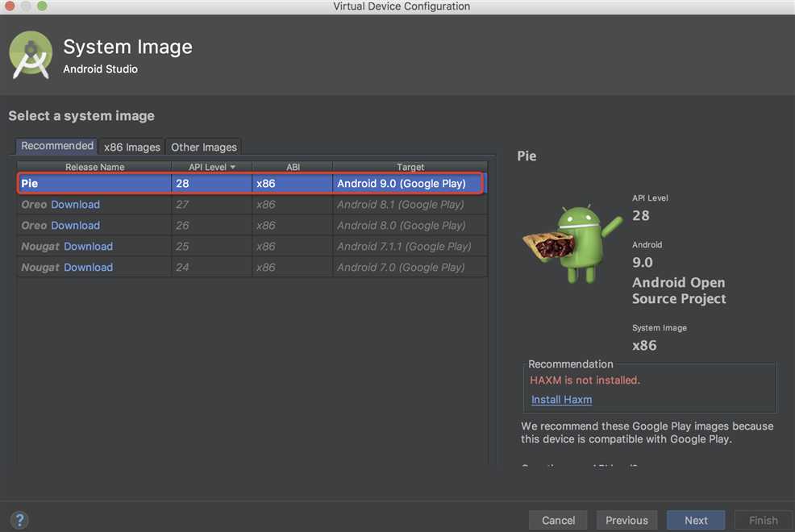Download the Nougat API 24 system image
This screenshot has height=532, width=795.
88,268
